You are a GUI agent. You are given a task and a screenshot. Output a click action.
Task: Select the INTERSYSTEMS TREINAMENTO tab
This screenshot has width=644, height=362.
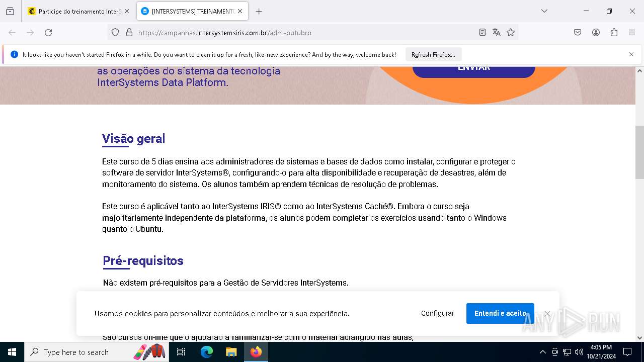(x=192, y=11)
